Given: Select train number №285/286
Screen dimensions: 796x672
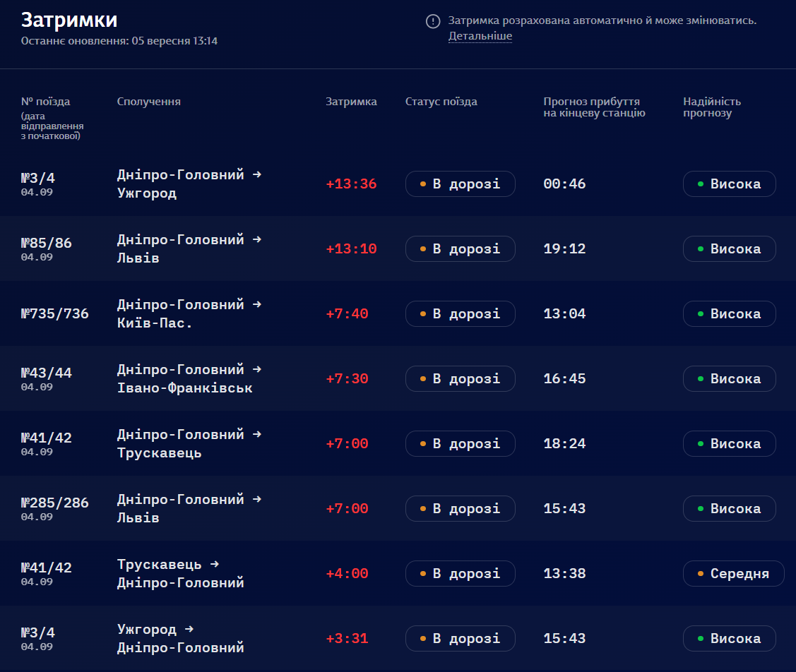Looking at the screenshot, I should [55, 503].
